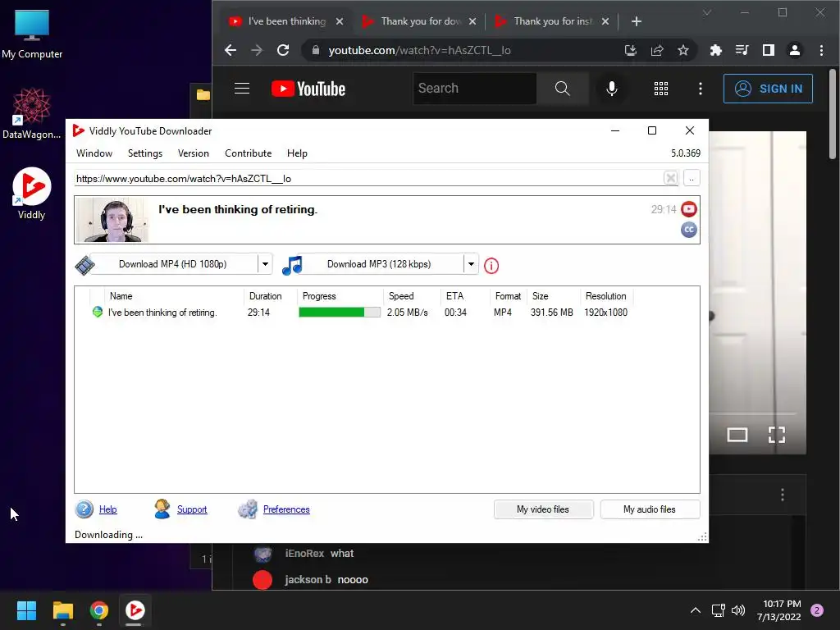Open a new Chrome tab
The height and width of the screenshot is (630, 840).
coord(637,21)
